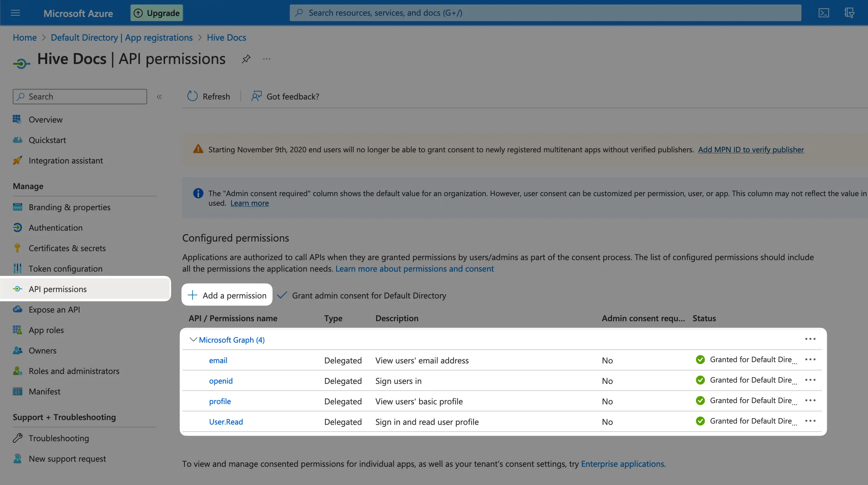Viewport: 868px width, 485px height.
Task: Pin the Hive Docs API permissions page
Action: [246, 59]
